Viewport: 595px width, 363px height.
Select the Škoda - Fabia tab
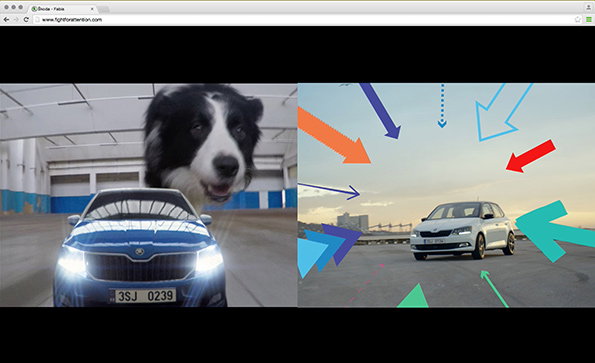point(63,8)
